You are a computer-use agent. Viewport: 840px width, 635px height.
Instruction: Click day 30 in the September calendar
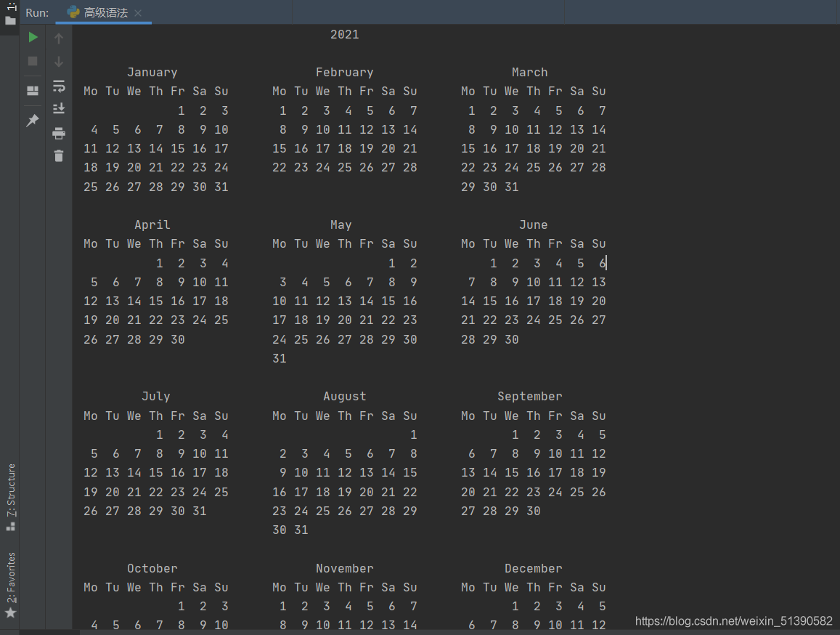pos(533,511)
